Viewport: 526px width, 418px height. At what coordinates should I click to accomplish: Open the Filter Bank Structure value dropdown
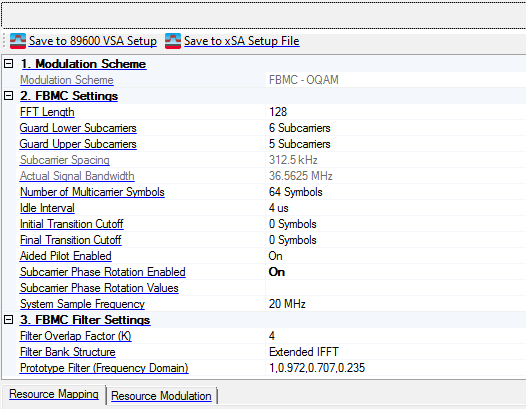click(396, 352)
